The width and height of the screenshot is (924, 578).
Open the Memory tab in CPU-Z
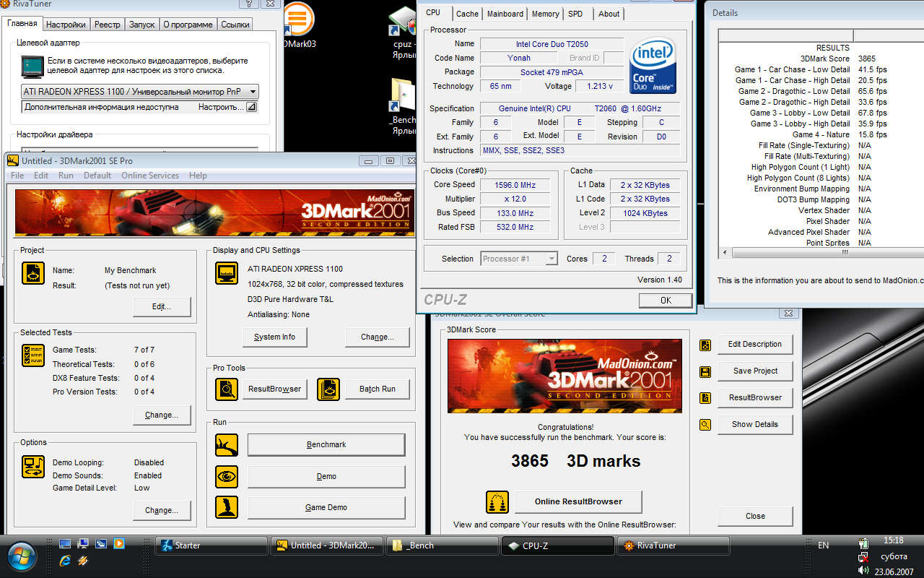(545, 14)
